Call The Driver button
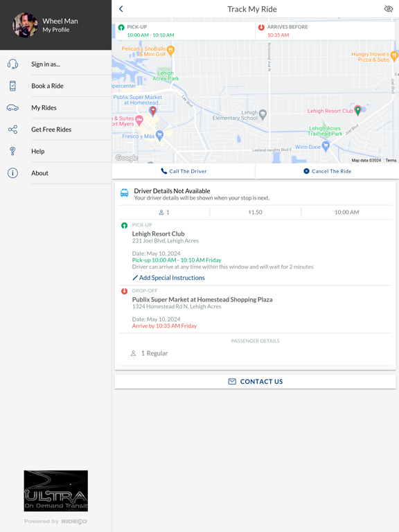The height and width of the screenshot is (532, 399). (x=184, y=171)
